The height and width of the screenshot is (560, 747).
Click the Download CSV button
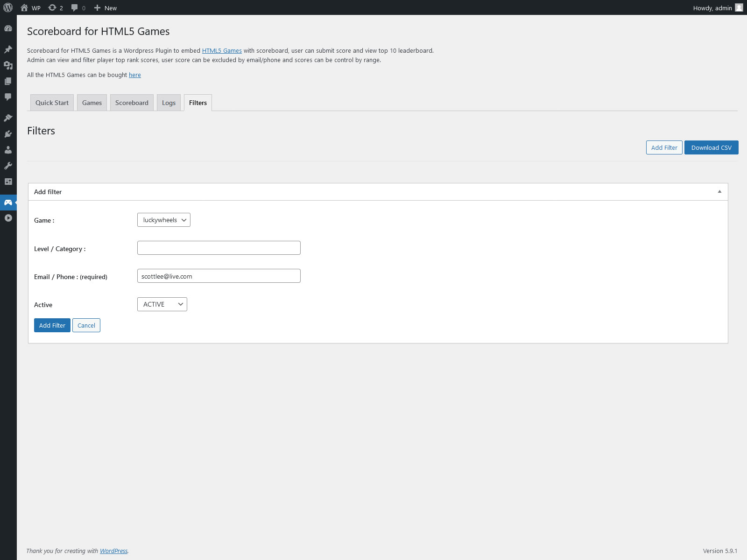tap(711, 147)
